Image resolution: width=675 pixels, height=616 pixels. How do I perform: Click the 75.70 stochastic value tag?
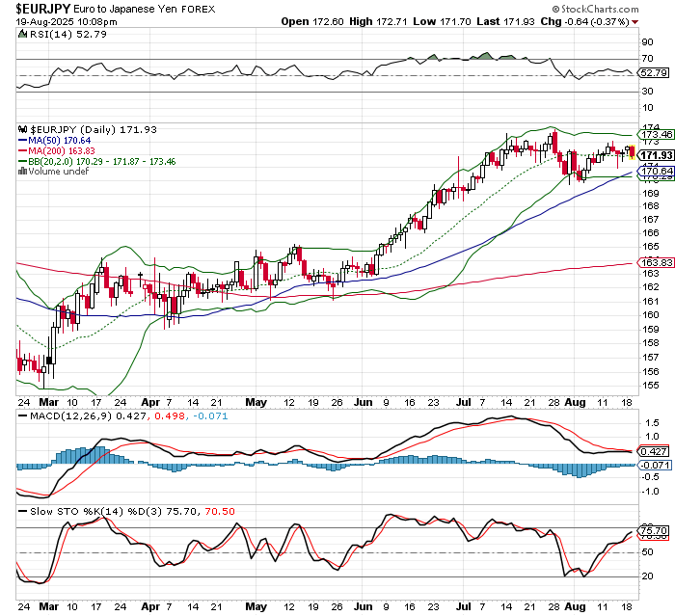(656, 530)
